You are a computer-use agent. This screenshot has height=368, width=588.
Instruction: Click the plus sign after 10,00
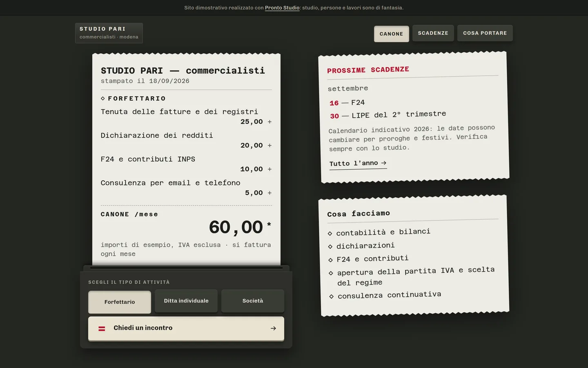coord(269,169)
